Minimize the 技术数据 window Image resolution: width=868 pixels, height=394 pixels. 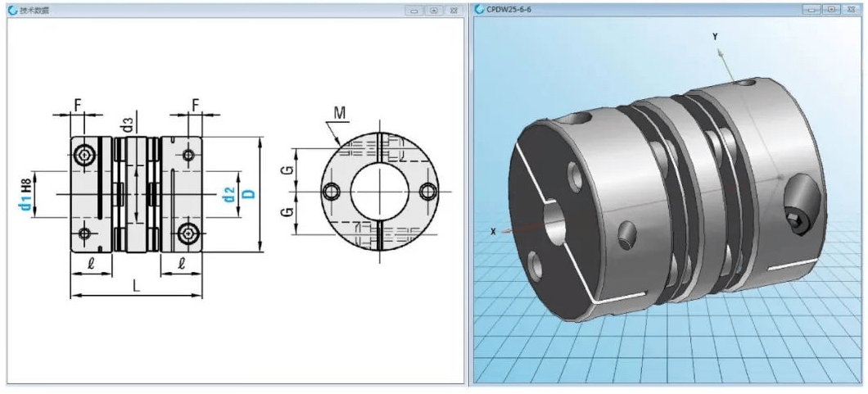pyautogui.click(x=414, y=10)
